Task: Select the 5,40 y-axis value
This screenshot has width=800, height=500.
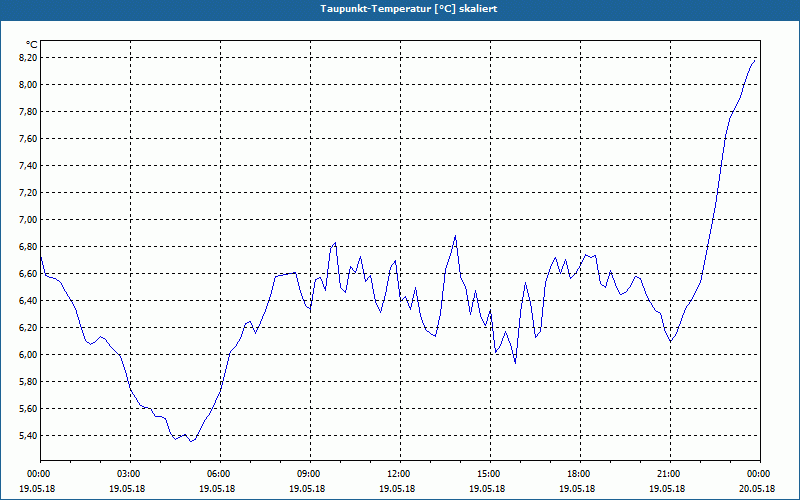Action: coord(28,436)
